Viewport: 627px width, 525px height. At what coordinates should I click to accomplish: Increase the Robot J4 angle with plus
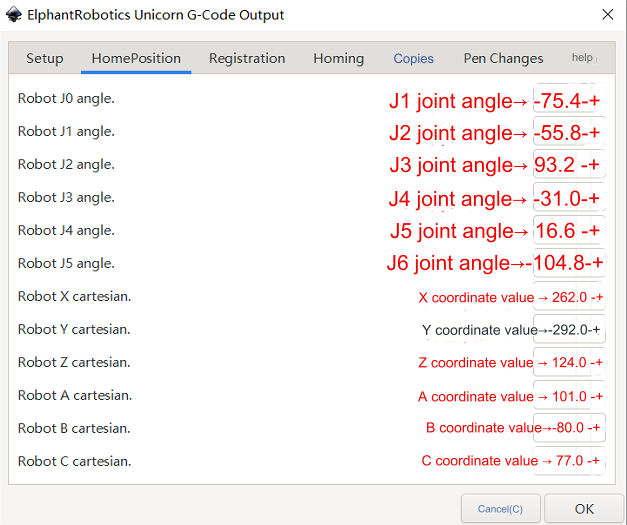pyautogui.click(x=594, y=231)
